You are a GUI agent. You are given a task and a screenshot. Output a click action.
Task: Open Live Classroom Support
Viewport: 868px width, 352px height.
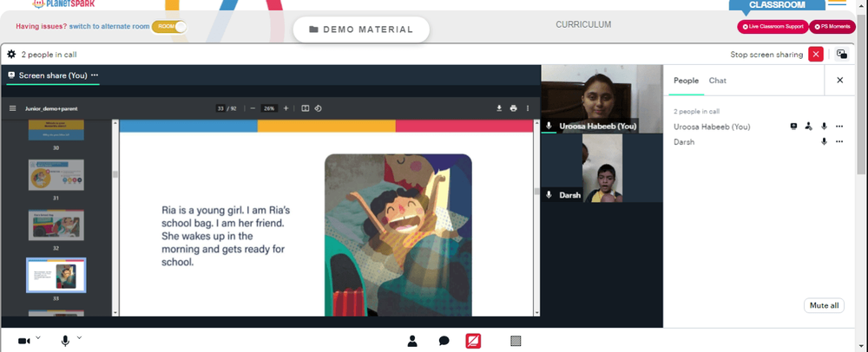[x=773, y=27]
